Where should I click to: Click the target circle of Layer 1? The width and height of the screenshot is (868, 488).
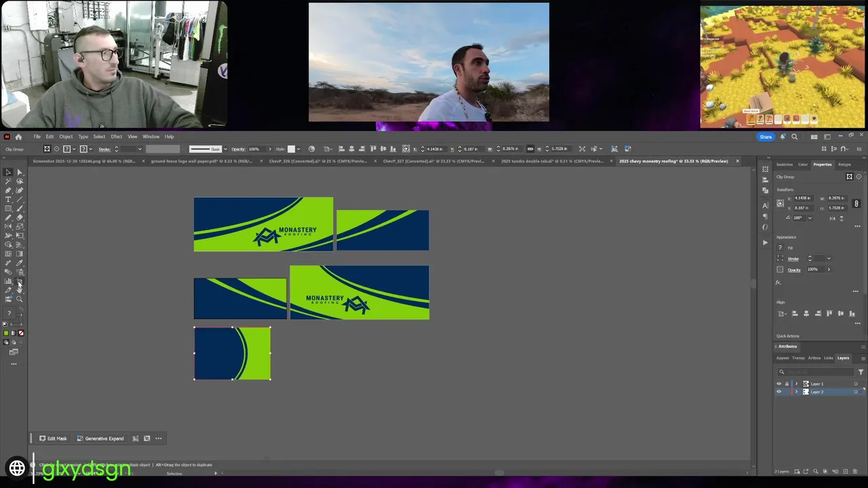pyautogui.click(x=856, y=384)
